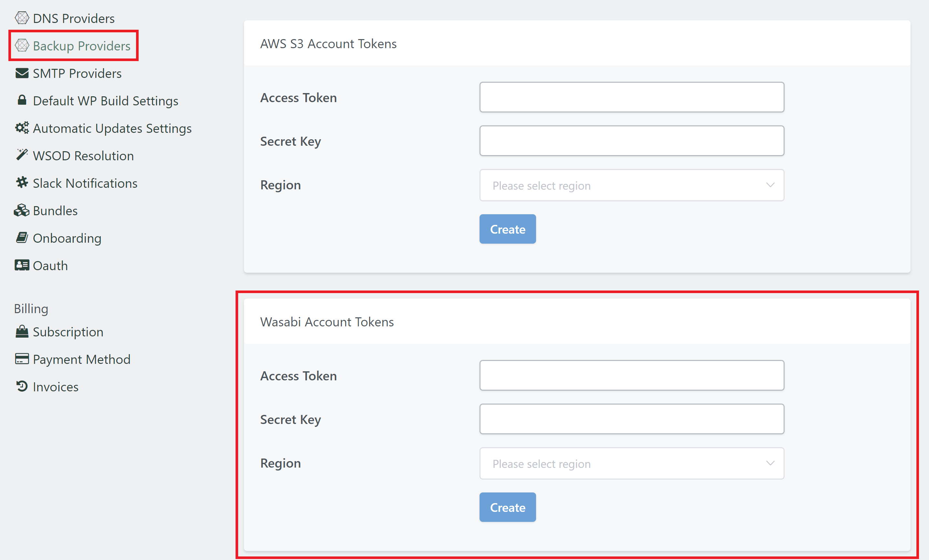Click the Billing section label

(x=31, y=309)
